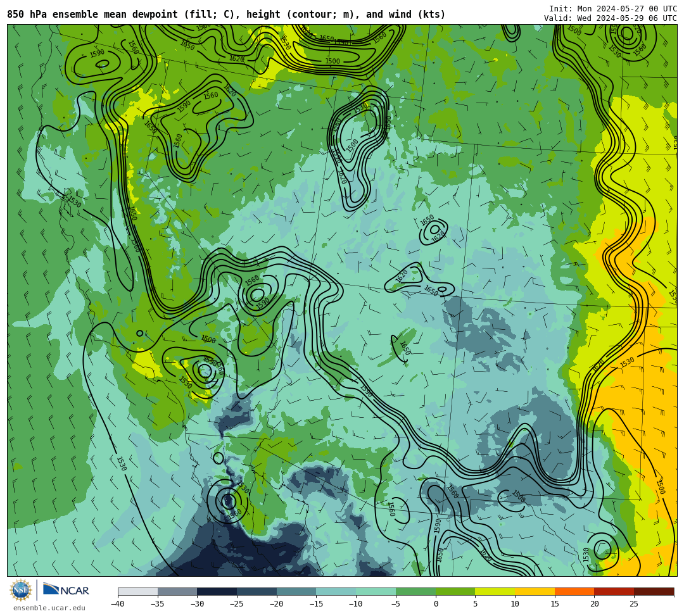Click the Valid: Wed 2024-05-29 06 UTC text
The image size is (684, 616).
point(611,18)
